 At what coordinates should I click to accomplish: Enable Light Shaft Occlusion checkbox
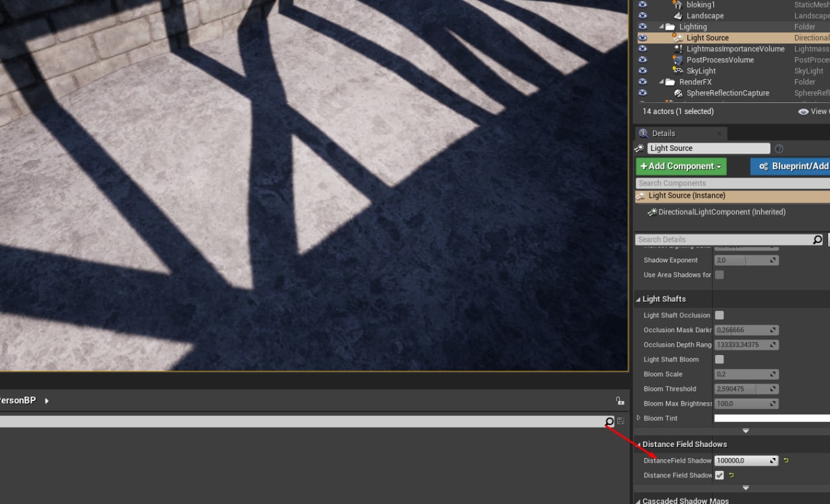pos(719,315)
